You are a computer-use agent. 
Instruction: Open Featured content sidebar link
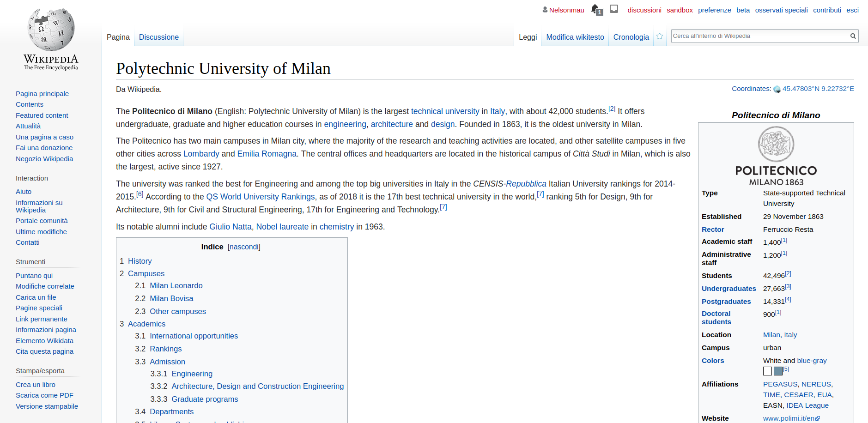[x=42, y=115]
